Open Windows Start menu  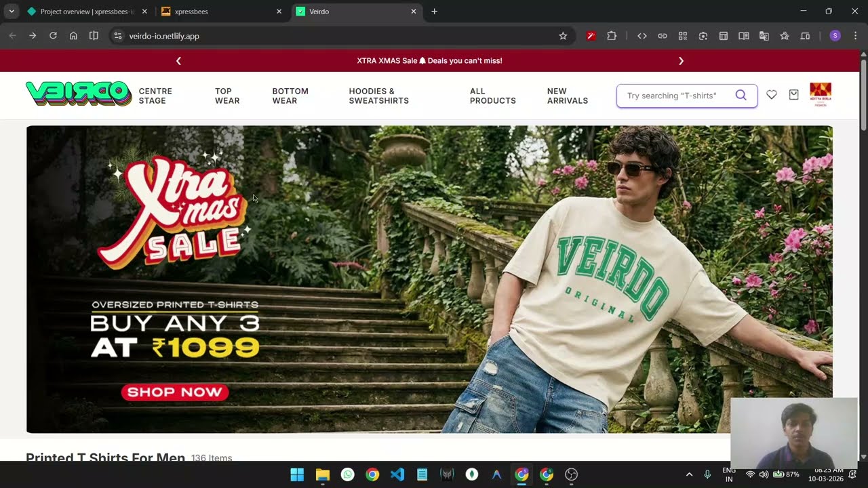click(x=297, y=474)
